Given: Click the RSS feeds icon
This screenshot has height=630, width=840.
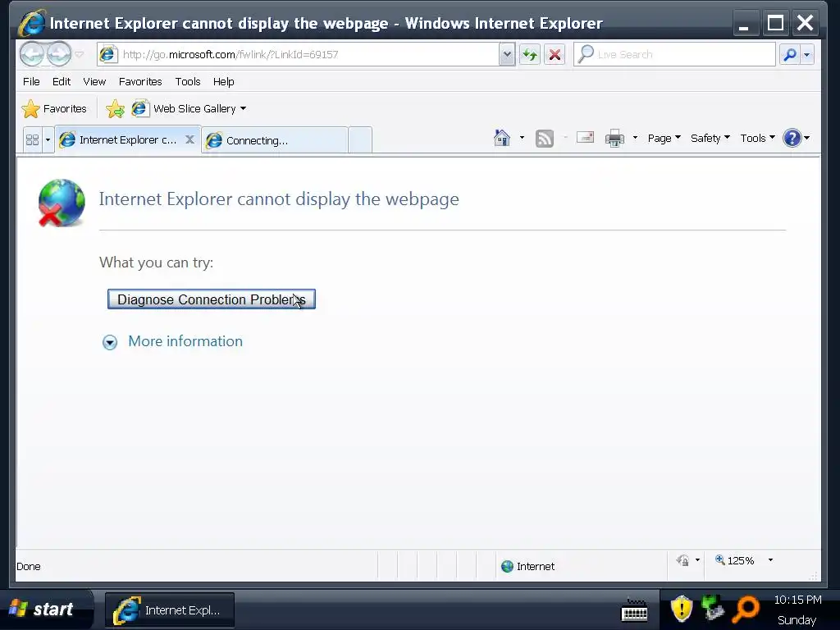Looking at the screenshot, I should click(x=545, y=139).
